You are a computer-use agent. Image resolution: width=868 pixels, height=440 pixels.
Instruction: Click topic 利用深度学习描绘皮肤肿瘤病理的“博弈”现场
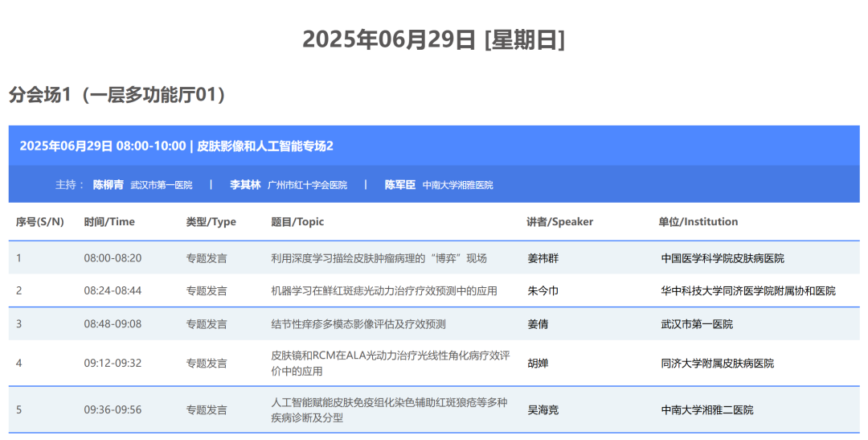[x=379, y=258]
